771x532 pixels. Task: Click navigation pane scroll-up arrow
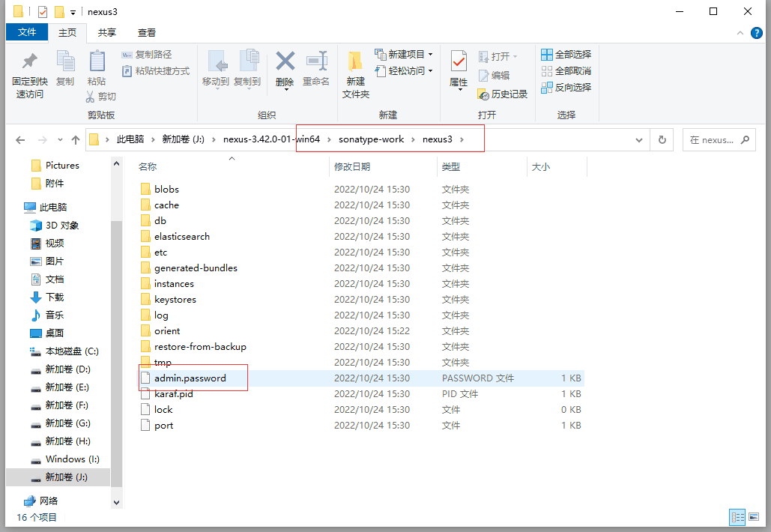click(x=117, y=164)
